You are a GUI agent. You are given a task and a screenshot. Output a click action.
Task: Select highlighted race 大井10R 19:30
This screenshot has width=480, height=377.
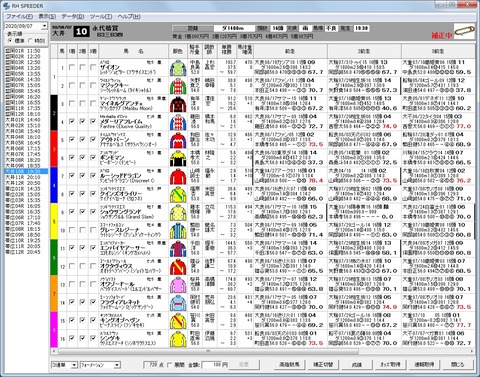pos(26,171)
